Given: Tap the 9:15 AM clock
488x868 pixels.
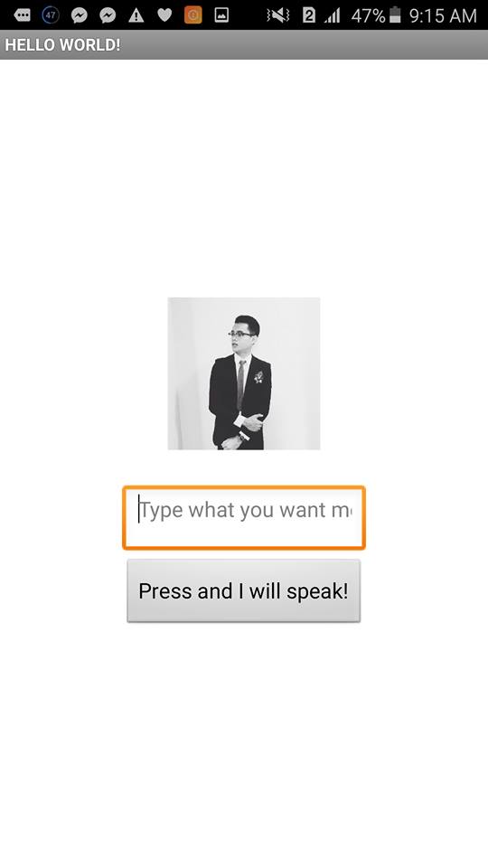Looking at the screenshot, I should tap(443, 15).
